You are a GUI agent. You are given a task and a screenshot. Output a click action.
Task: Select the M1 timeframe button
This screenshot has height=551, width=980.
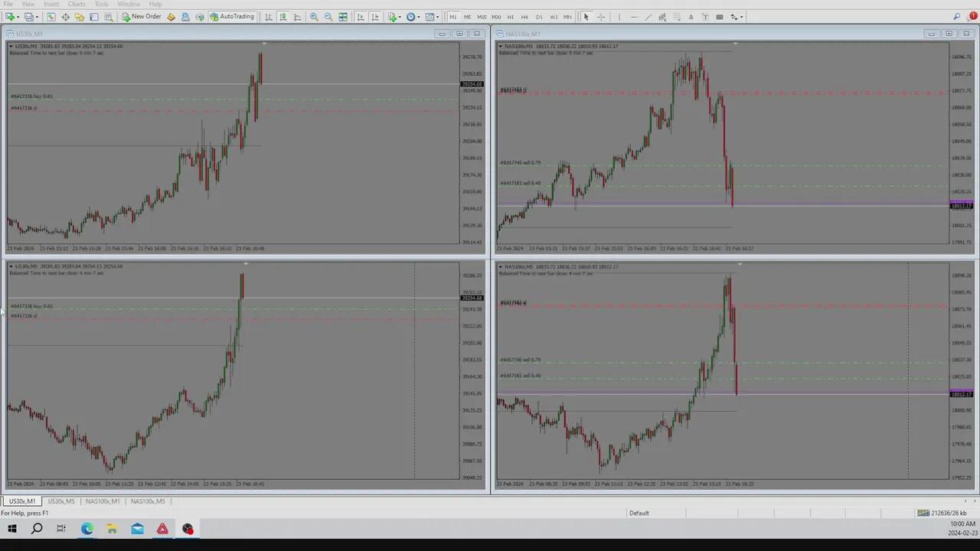click(453, 17)
